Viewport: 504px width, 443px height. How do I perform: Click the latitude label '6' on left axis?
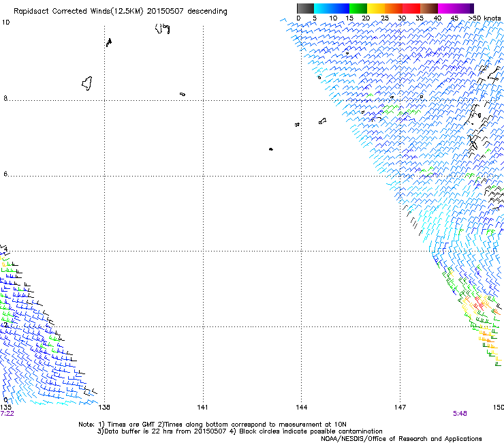pos(5,174)
